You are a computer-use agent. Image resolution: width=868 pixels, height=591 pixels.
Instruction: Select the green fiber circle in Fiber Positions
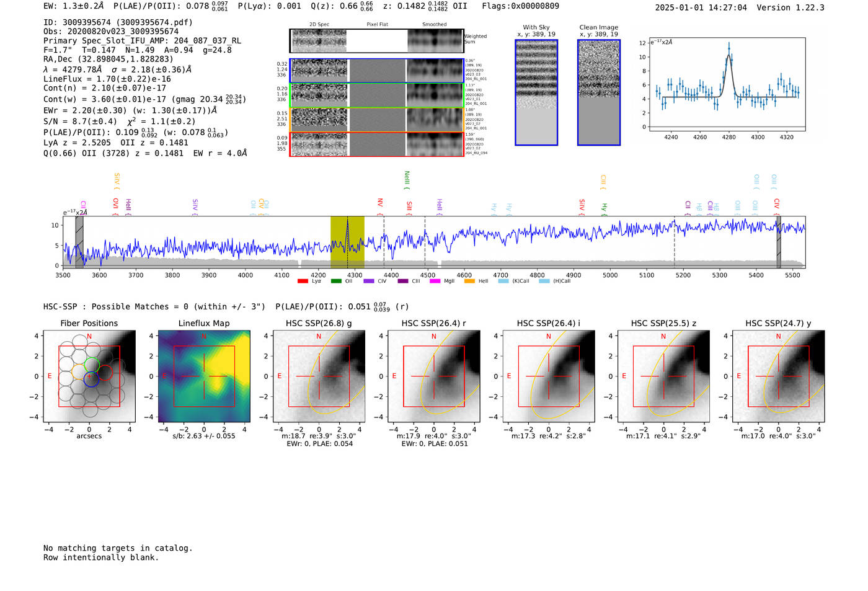[92, 365]
